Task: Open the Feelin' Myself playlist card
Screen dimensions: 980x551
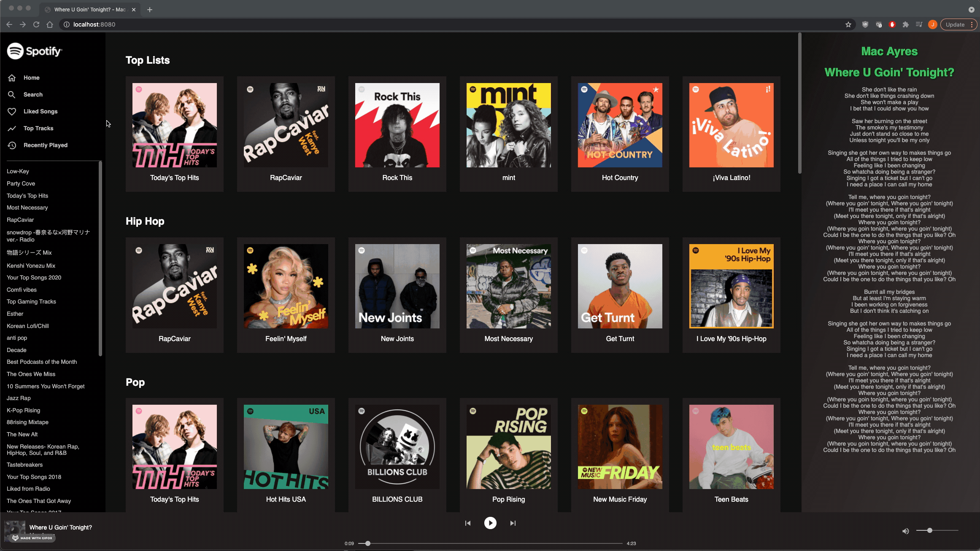Action: [x=286, y=295]
